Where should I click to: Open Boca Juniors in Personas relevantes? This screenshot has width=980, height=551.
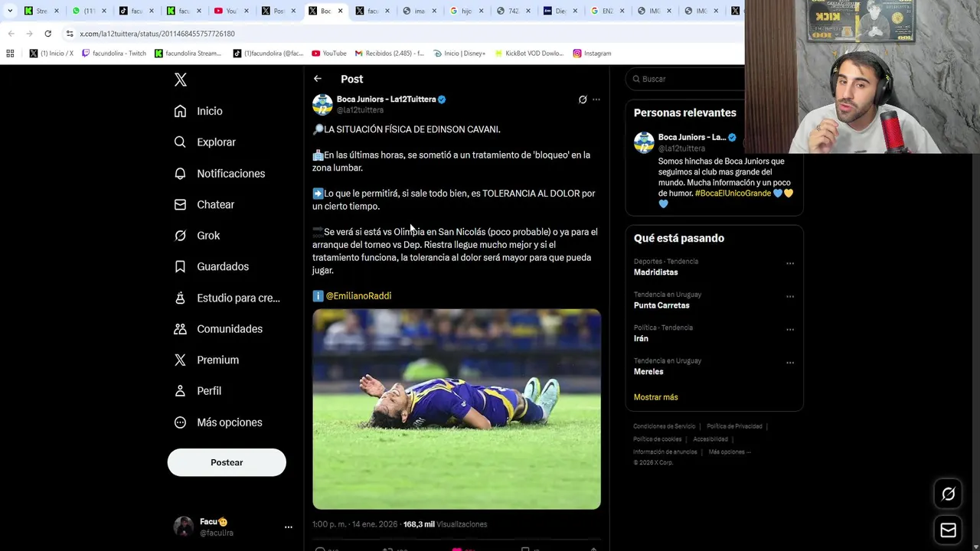[691, 138]
